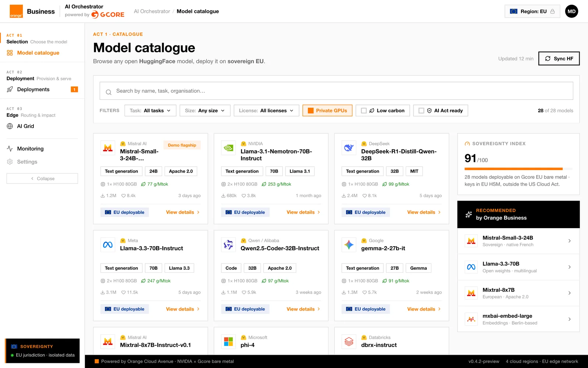Click the AI Grid globe icon
This screenshot has height=368, width=588.
click(x=10, y=126)
